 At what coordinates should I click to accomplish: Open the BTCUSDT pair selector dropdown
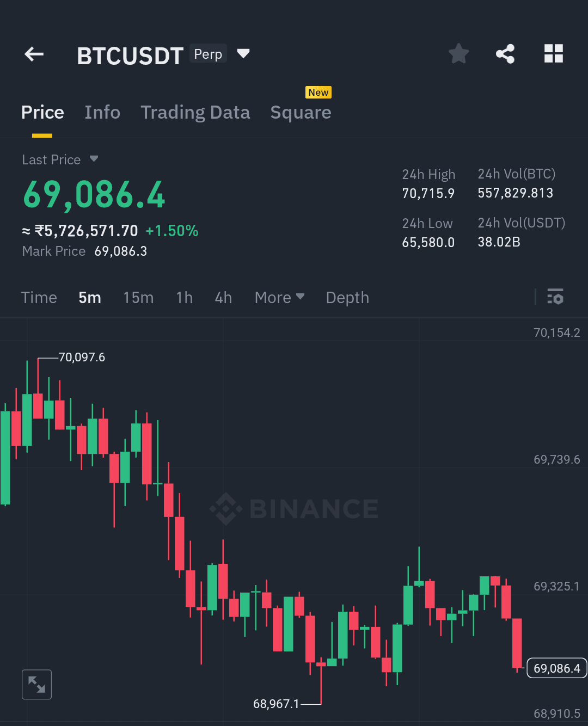243,53
